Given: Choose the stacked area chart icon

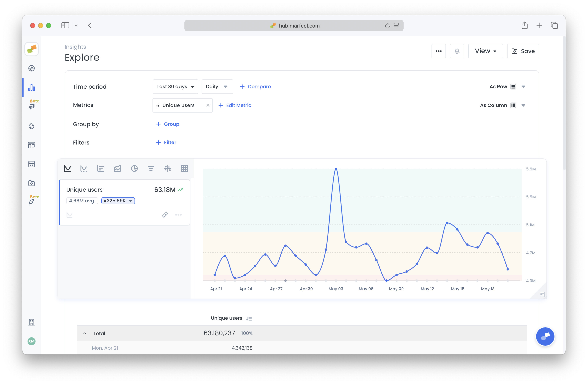Looking at the screenshot, I should [x=117, y=168].
